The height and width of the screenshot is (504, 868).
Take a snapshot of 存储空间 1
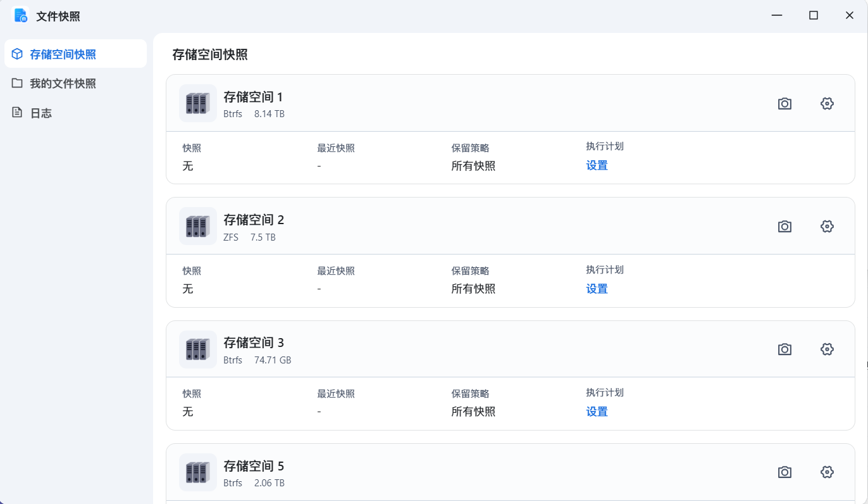pos(784,104)
